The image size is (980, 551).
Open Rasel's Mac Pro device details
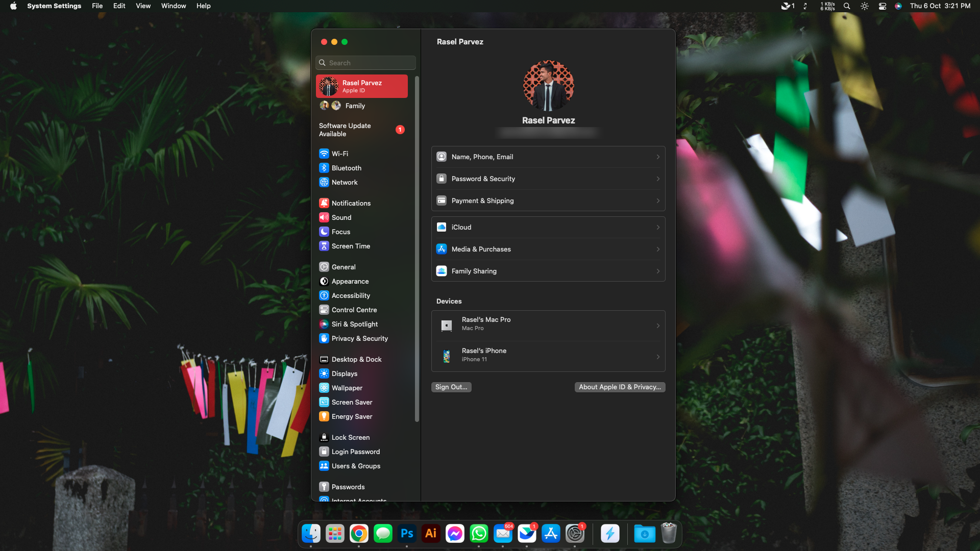[548, 325]
